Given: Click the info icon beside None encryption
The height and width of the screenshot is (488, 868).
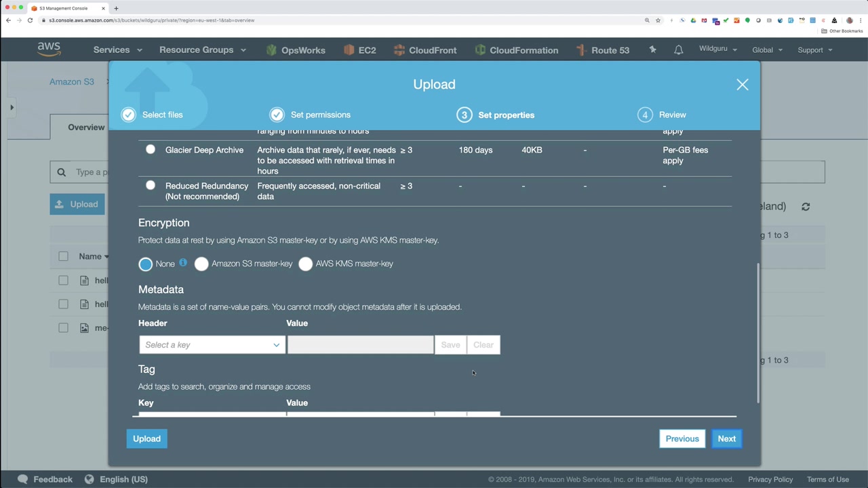Looking at the screenshot, I should (183, 262).
